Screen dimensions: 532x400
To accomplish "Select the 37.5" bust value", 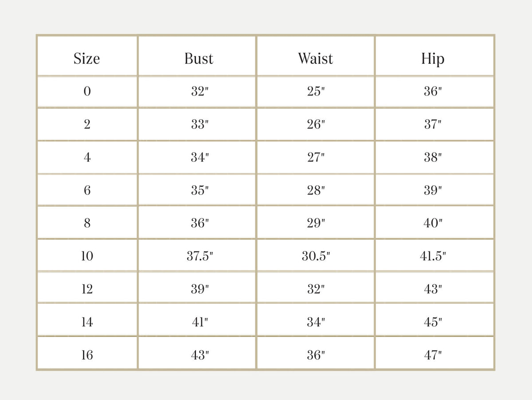I will (199, 256).
